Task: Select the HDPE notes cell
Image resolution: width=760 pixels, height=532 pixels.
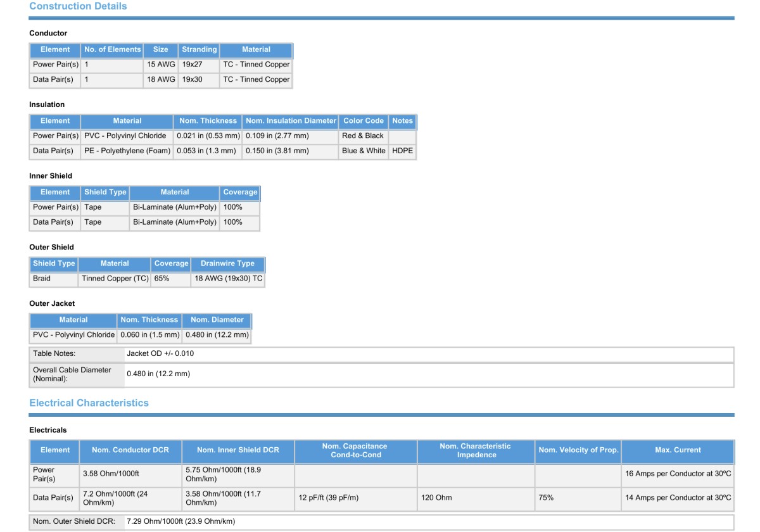Action: pyautogui.click(x=402, y=151)
